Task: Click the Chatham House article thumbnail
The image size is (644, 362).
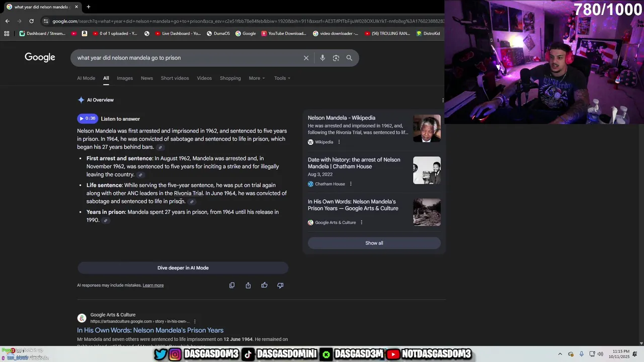Action: click(427, 170)
